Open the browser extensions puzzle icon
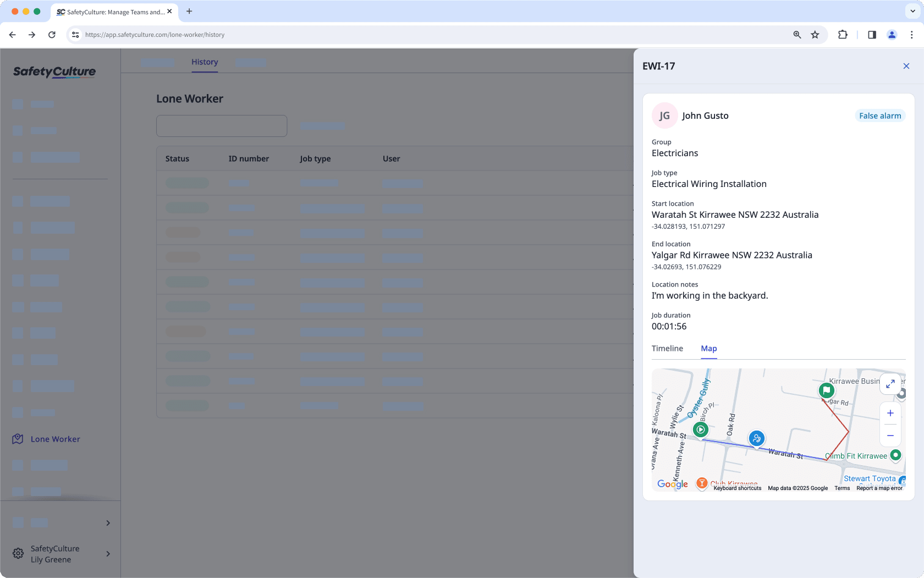Viewport: 924px width, 578px height. [x=843, y=34]
